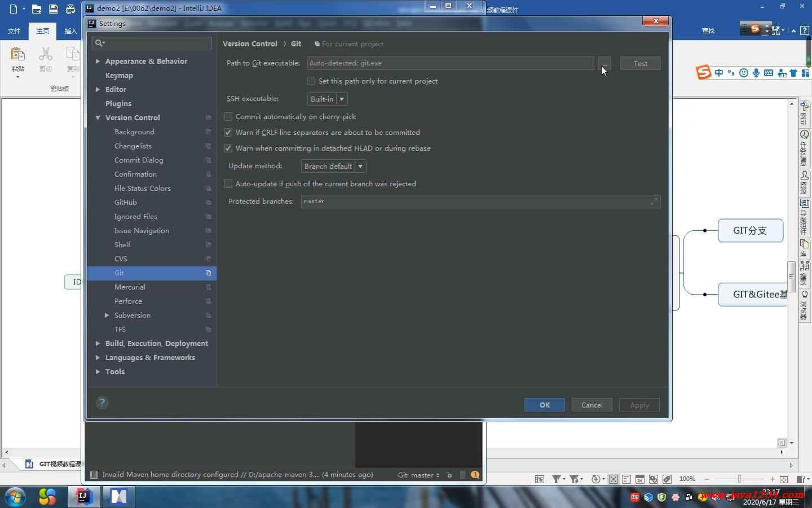
Task: Expand Languages & Frameworks node
Action: (98, 357)
